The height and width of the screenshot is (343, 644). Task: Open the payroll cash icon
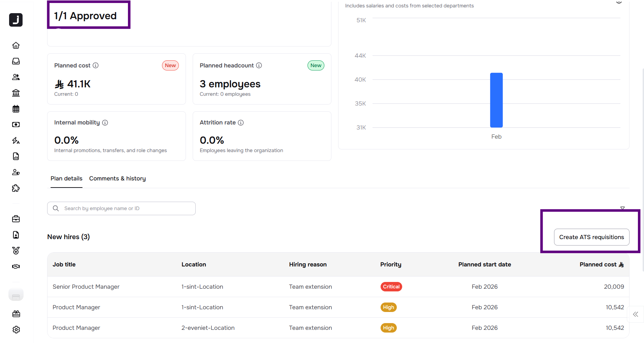16,125
